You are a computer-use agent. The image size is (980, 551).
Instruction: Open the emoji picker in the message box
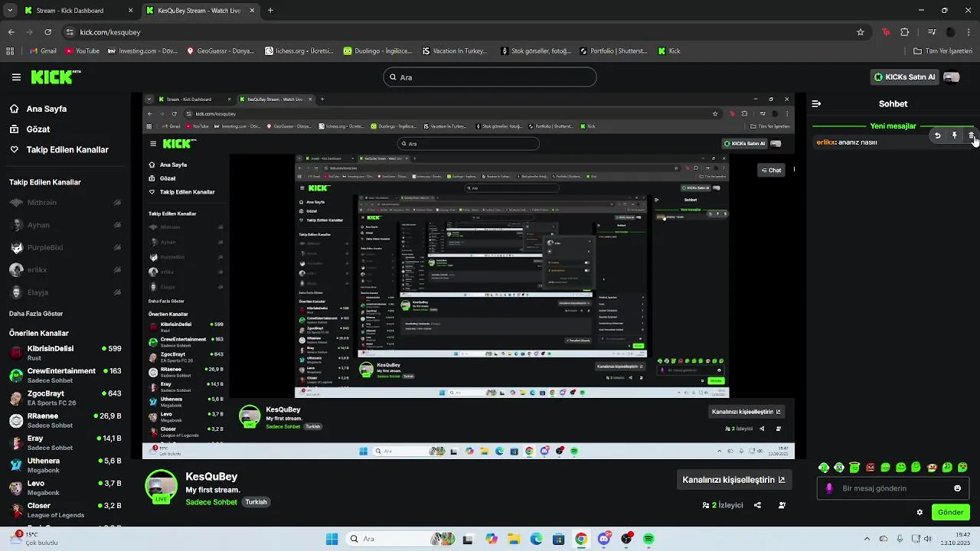click(957, 488)
